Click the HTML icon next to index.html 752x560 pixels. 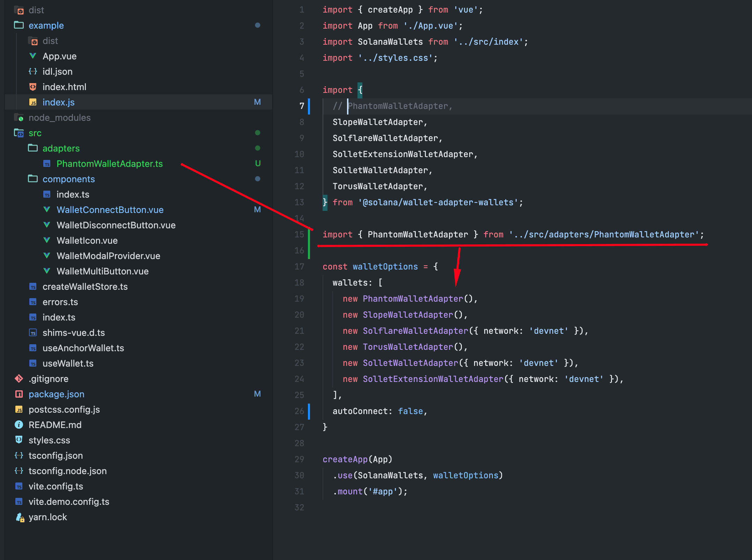tap(32, 87)
